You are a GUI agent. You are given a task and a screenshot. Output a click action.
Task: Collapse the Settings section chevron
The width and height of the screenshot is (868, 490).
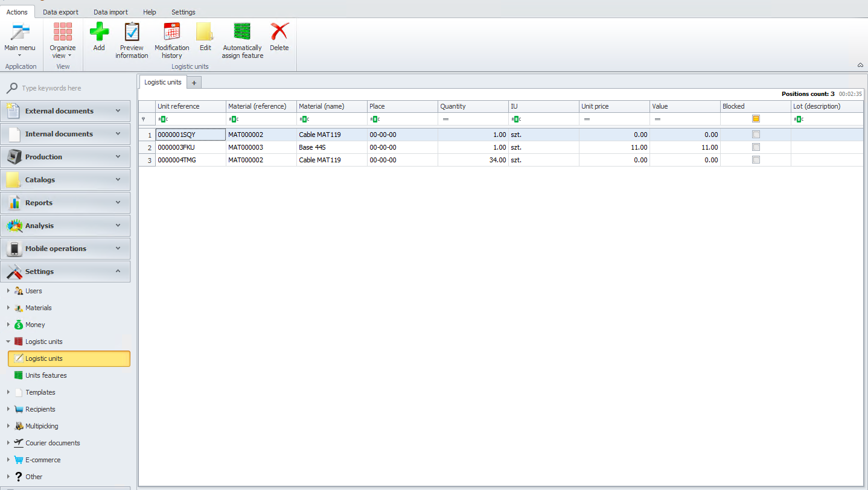pos(118,272)
